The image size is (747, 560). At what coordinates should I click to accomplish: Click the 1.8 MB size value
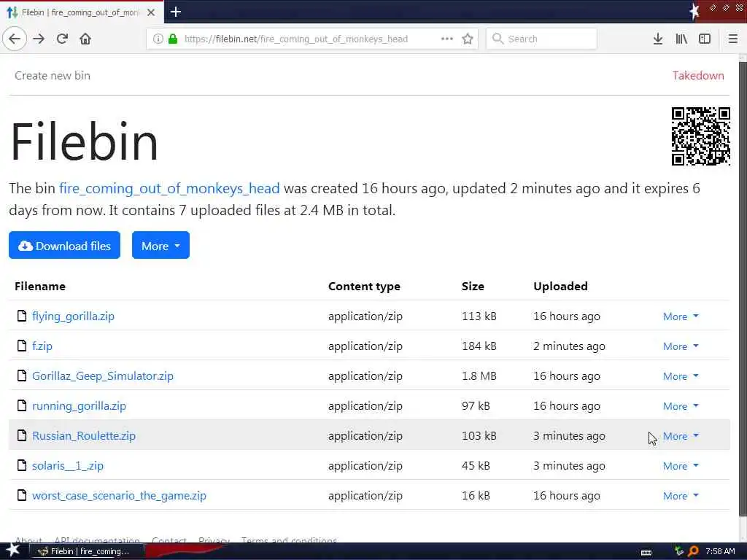pyautogui.click(x=479, y=376)
